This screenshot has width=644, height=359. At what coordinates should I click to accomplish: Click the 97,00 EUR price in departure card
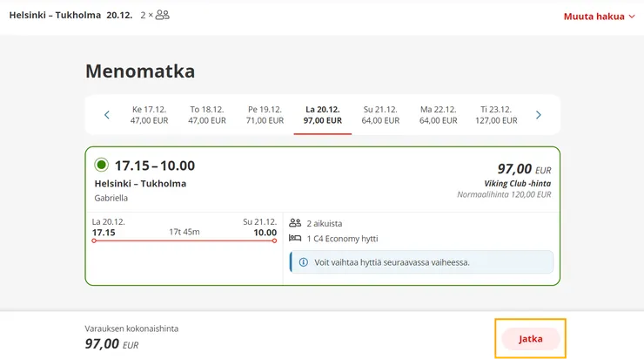[524, 169]
